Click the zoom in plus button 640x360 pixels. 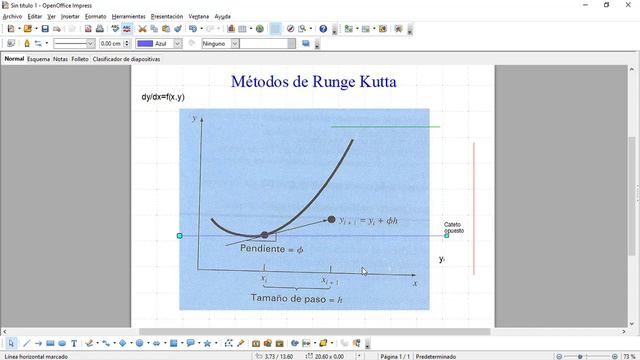coord(615,356)
